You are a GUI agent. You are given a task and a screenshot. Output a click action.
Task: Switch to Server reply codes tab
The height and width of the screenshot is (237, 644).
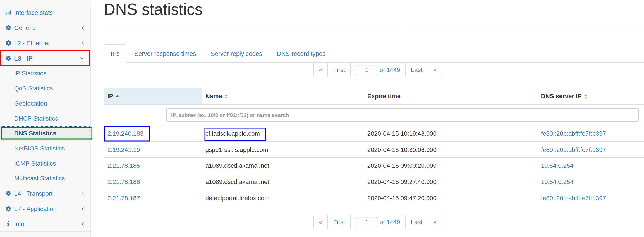coord(236,54)
